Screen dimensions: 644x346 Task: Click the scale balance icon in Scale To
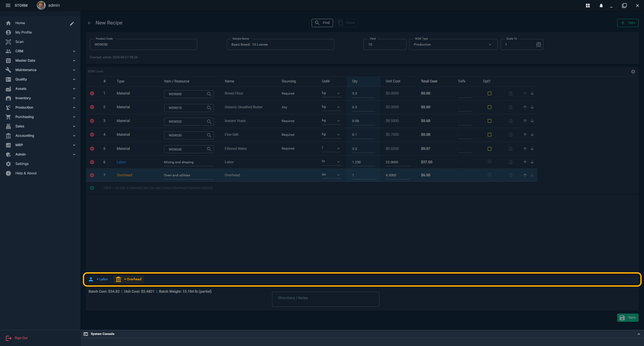[538, 45]
